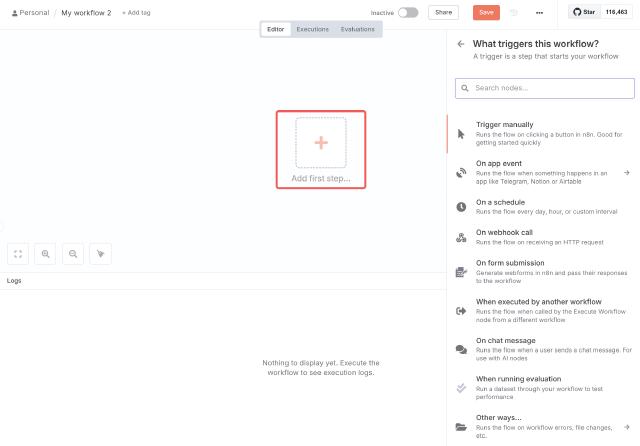Click the plus icon to add first step
This screenshot has height=446, width=640.
[321, 143]
